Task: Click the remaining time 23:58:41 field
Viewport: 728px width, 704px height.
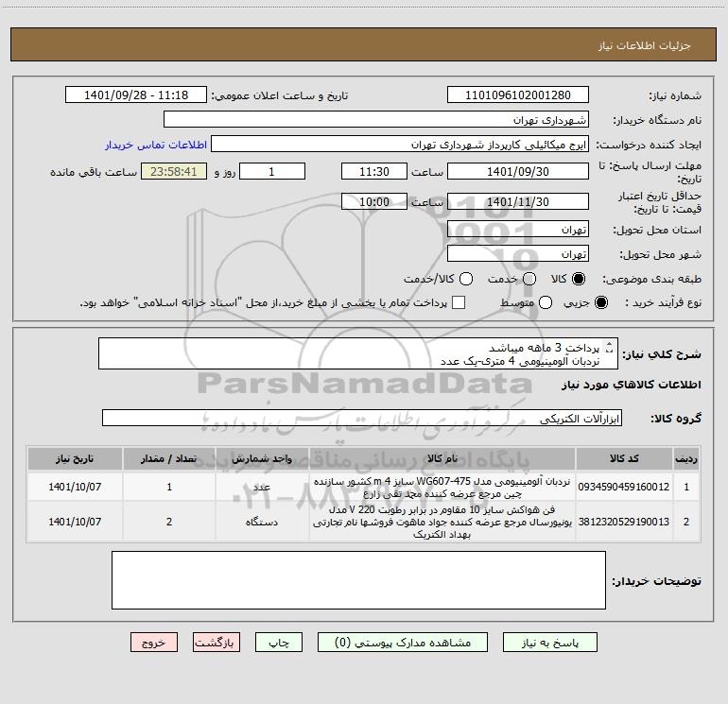Action: [x=174, y=171]
